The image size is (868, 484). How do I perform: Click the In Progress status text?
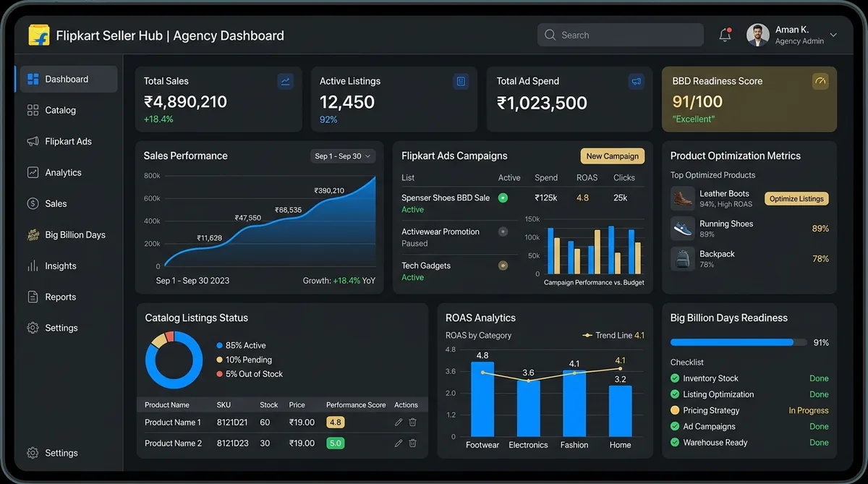809,410
